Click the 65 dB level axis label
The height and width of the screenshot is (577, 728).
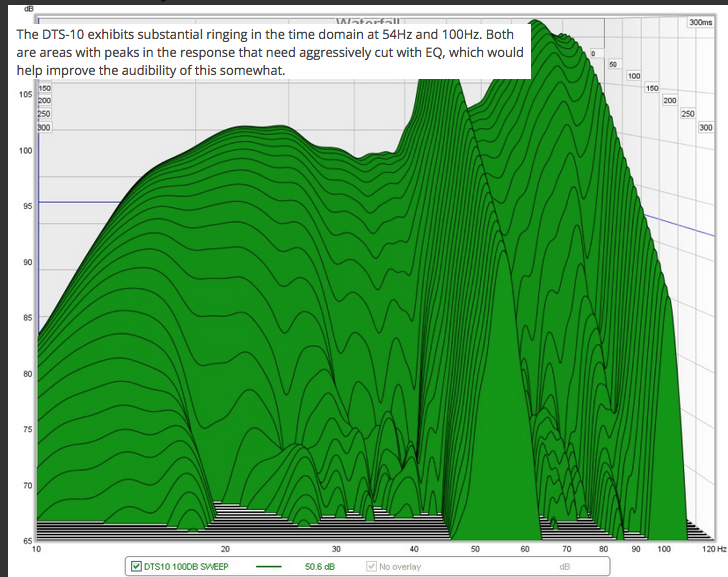pos(27,541)
